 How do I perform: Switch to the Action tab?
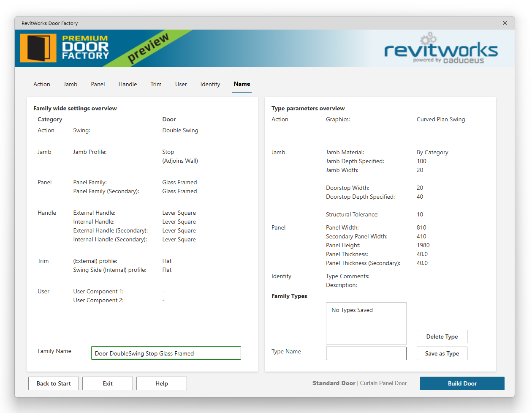click(42, 84)
